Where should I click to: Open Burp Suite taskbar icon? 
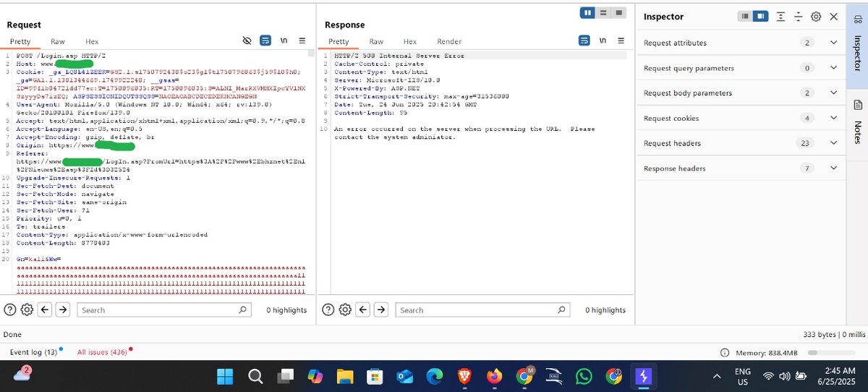coord(644,376)
